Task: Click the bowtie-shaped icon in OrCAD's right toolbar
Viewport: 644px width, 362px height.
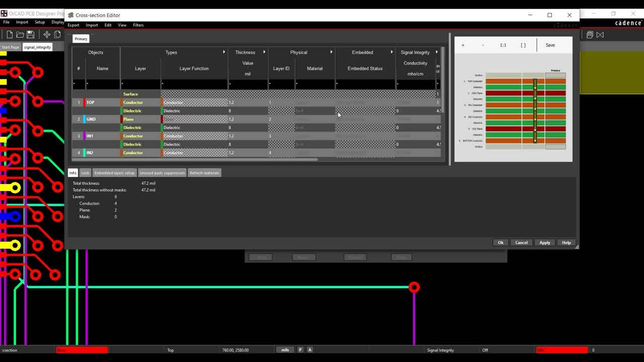Action: 600,35
